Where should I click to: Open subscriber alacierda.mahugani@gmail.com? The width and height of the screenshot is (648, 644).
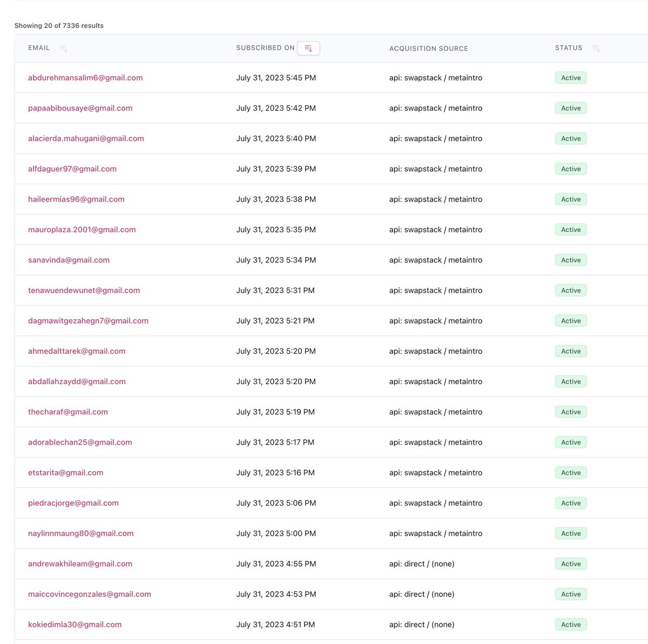coord(86,138)
